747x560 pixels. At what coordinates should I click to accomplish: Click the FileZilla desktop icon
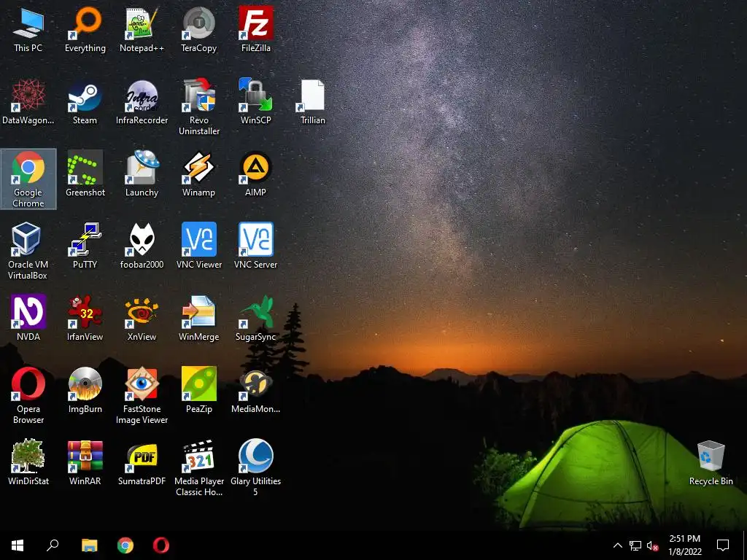pos(256,29)
